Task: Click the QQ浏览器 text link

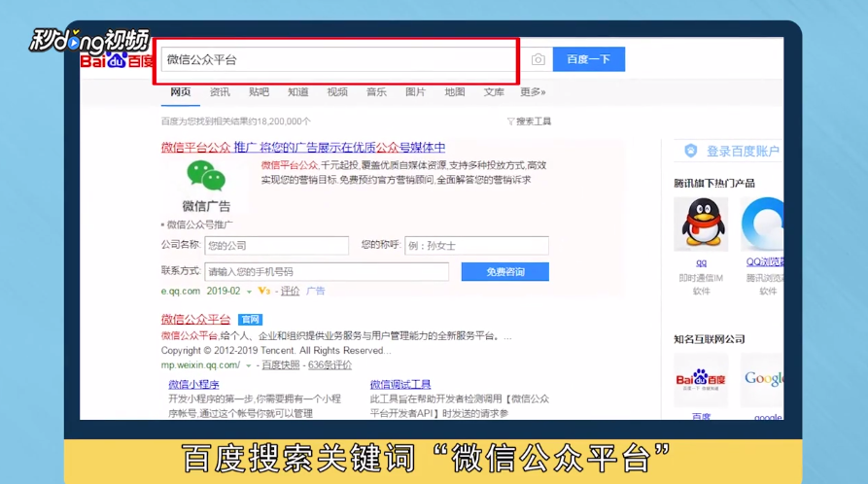Action: 765,262
